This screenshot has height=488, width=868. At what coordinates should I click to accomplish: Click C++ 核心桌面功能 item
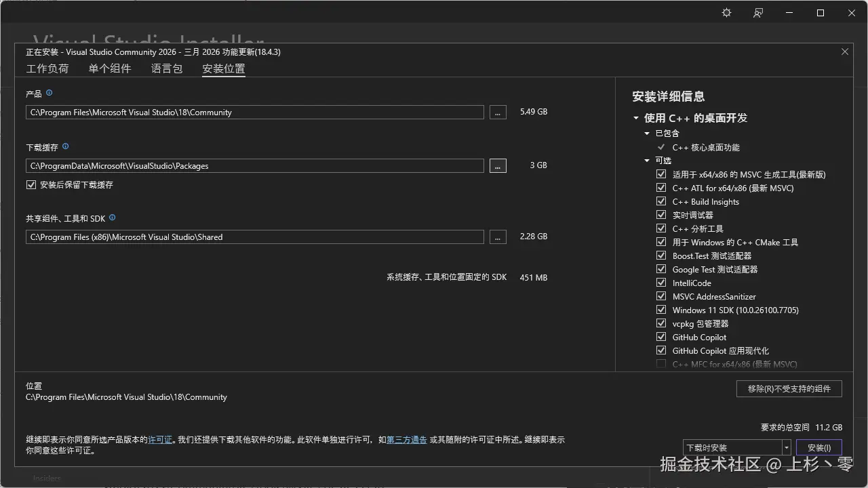tap(706, 147)
